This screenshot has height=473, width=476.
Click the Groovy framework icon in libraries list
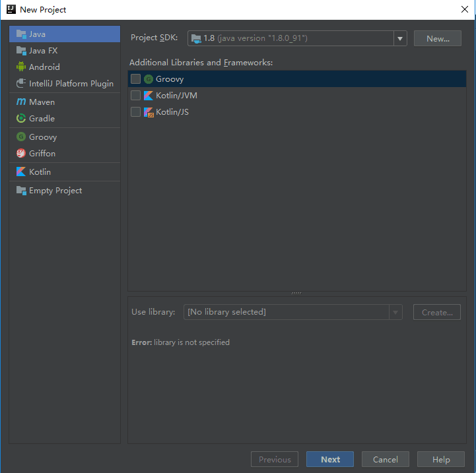pos(149,79)
